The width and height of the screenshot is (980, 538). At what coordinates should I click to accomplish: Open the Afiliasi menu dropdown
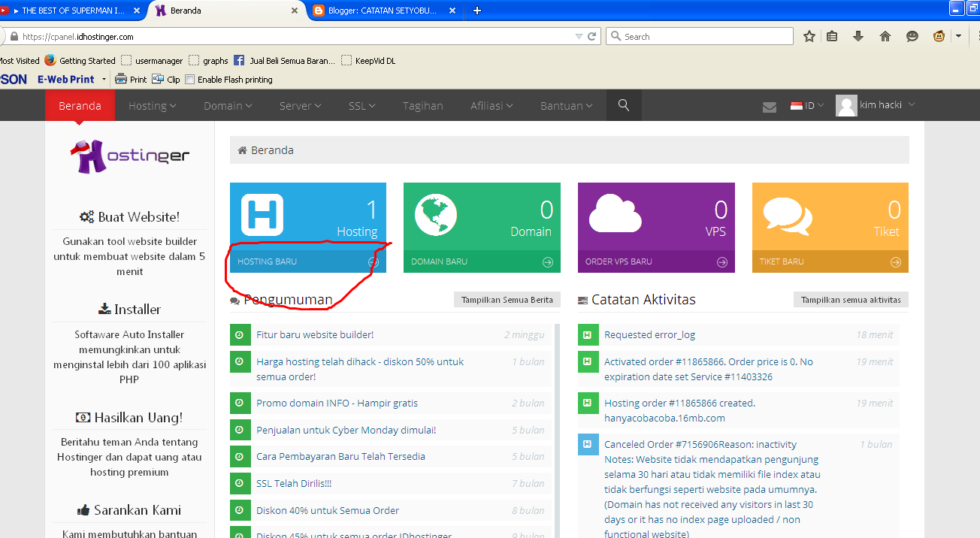pos(492,106)
